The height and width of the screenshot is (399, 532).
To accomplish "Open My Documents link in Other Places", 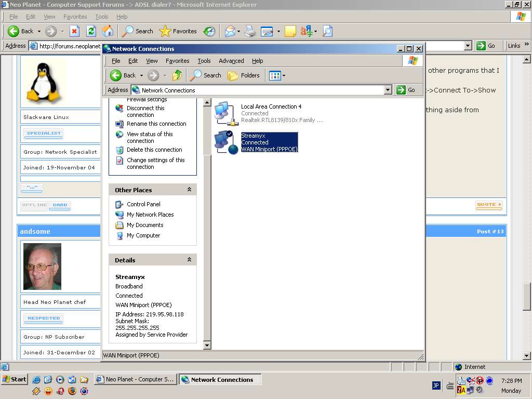I will click(139, 225).
